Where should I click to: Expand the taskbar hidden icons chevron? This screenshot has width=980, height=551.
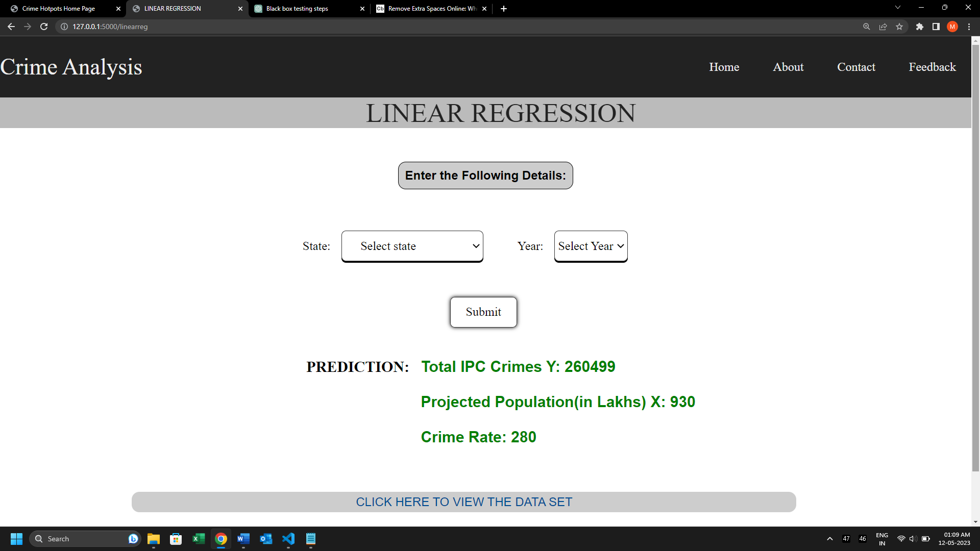(829, 538)
